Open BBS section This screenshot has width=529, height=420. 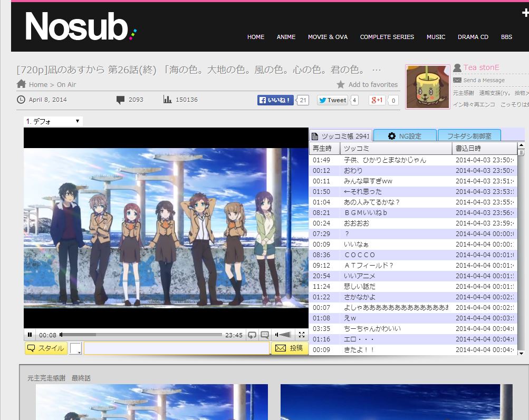click(506, 37)
